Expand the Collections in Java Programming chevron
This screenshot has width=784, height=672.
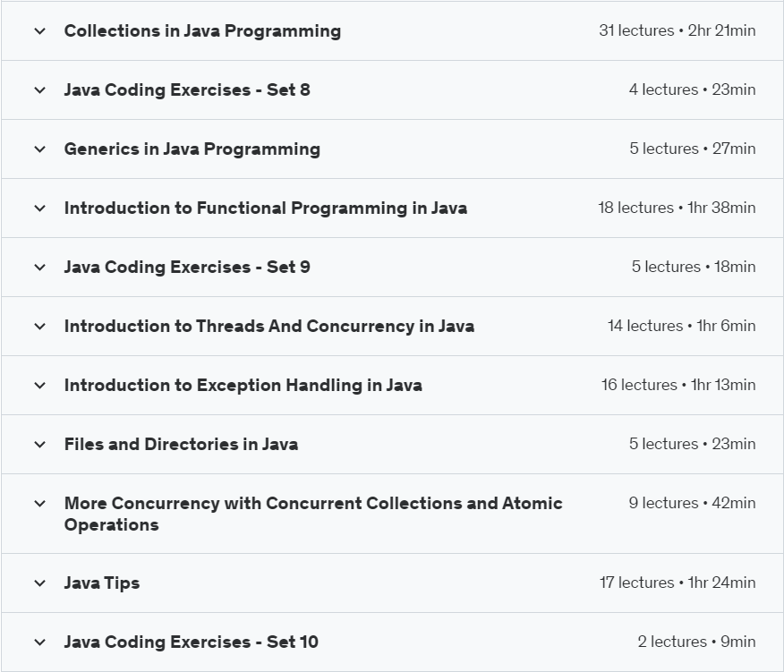coord(39,31)
